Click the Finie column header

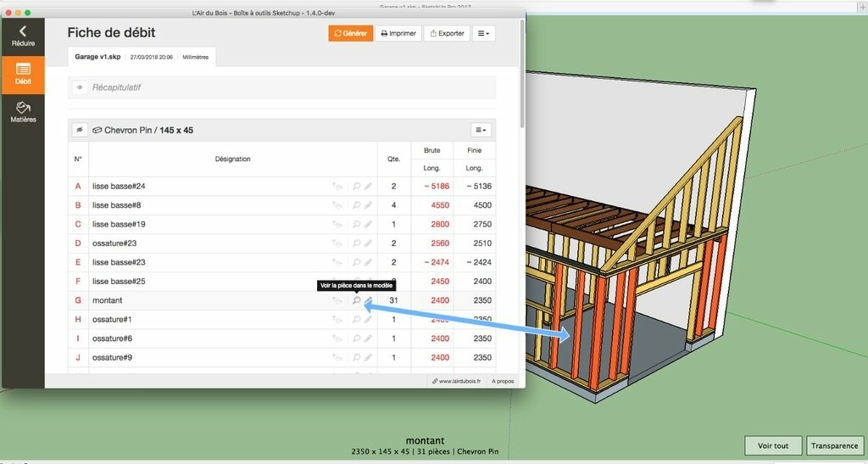pos(475,150)
